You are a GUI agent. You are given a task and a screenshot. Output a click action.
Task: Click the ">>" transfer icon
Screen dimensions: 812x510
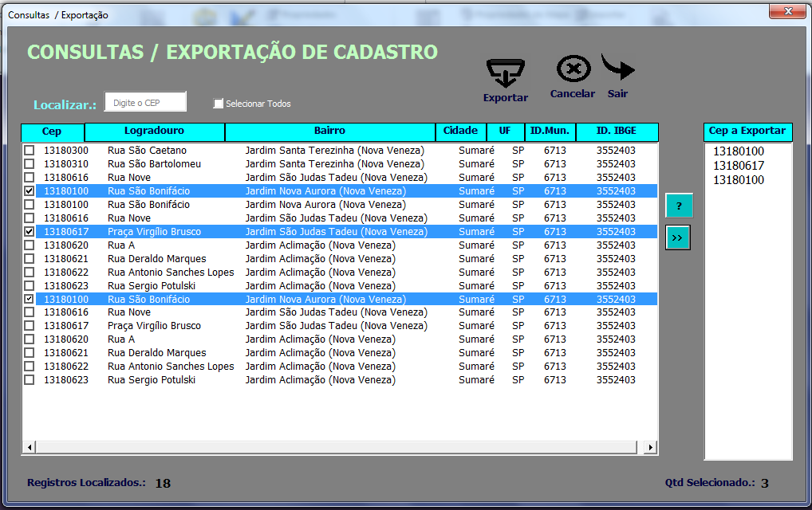point(677,237)
